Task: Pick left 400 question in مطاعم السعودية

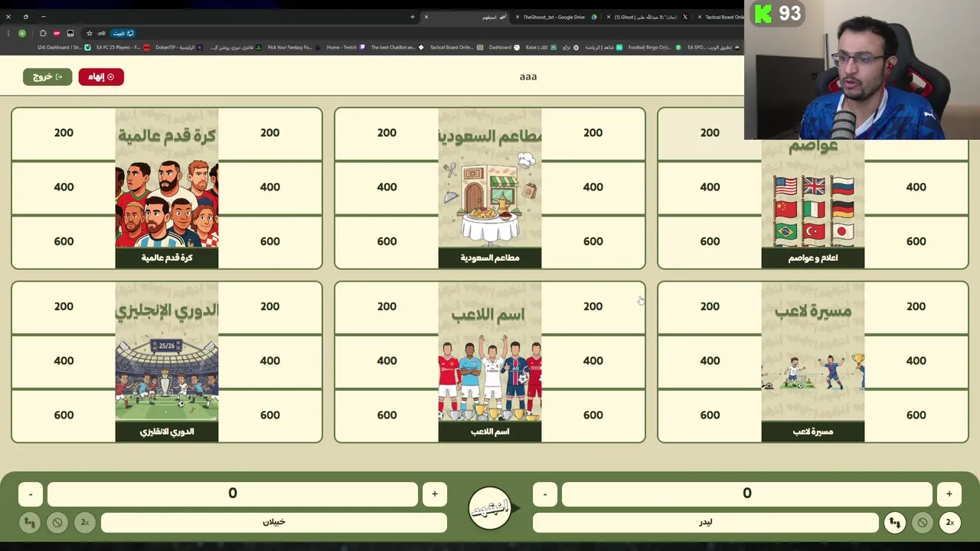Action: click(x=387, y=187)
